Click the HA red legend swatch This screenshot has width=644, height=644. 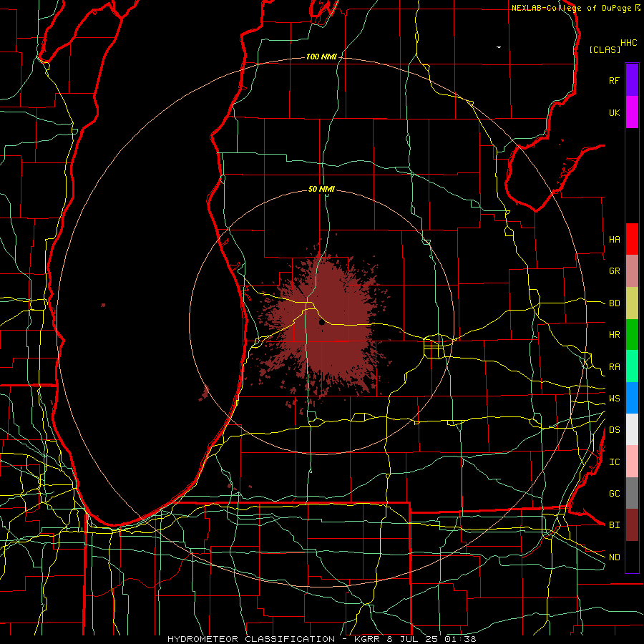(632, 239)
